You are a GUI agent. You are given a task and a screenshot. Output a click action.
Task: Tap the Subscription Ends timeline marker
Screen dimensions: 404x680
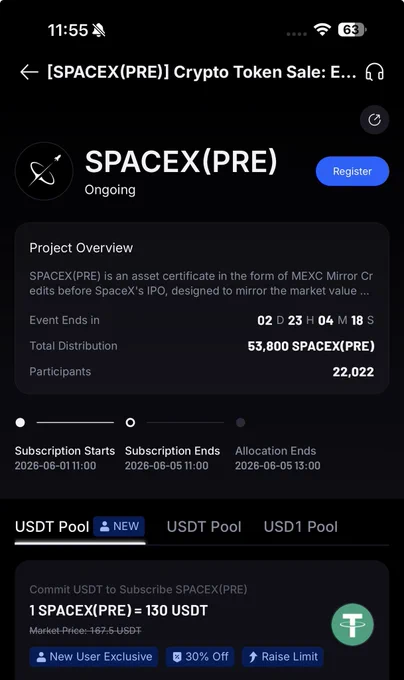tap(130, 422)
